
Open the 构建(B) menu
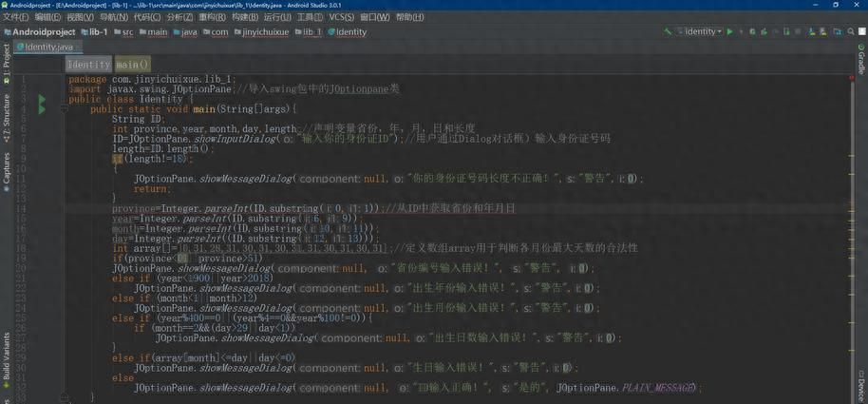point(245,17)
